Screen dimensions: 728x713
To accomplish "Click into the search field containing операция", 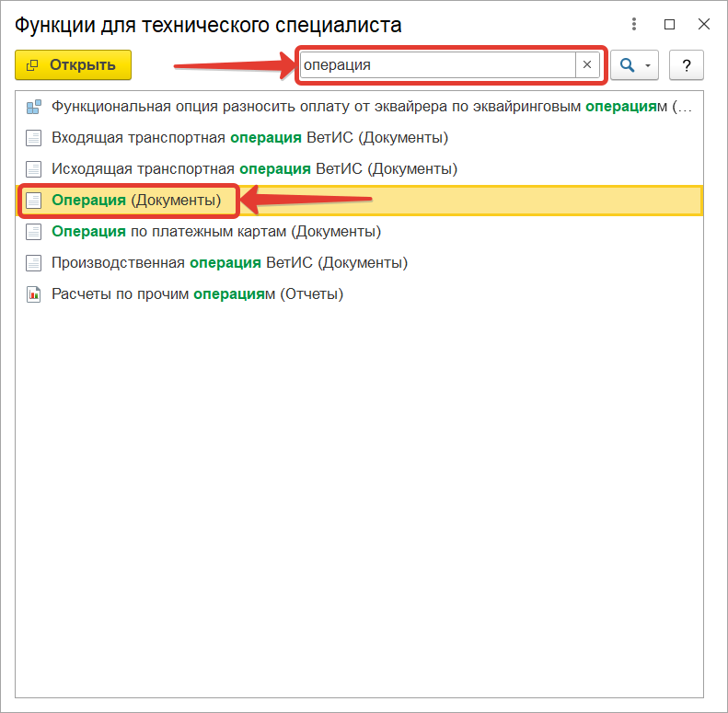I will pos(437,65).
